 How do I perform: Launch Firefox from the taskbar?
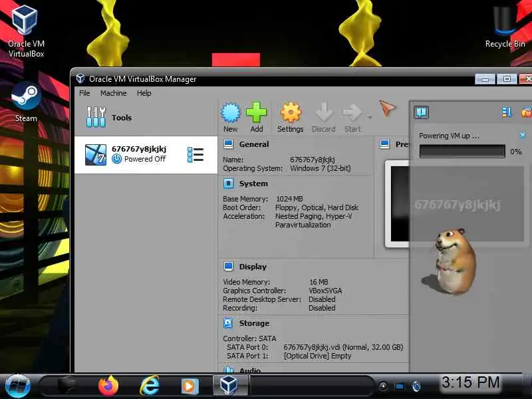[108, 386]
